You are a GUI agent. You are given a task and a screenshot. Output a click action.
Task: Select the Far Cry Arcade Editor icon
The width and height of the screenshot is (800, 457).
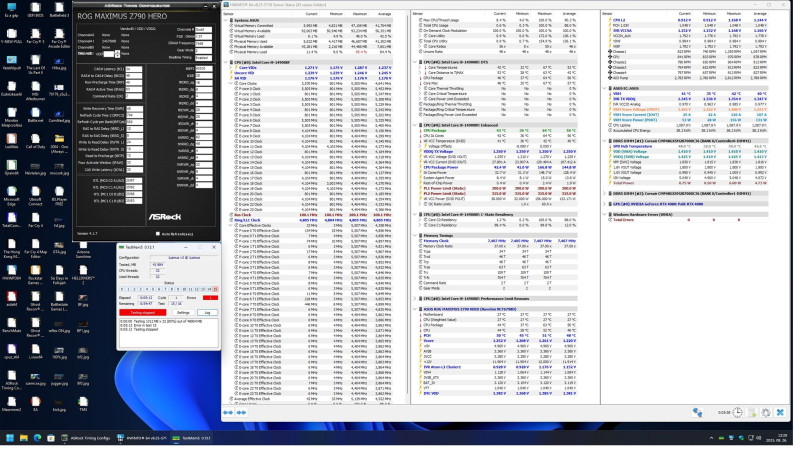[x=59, y=37]
